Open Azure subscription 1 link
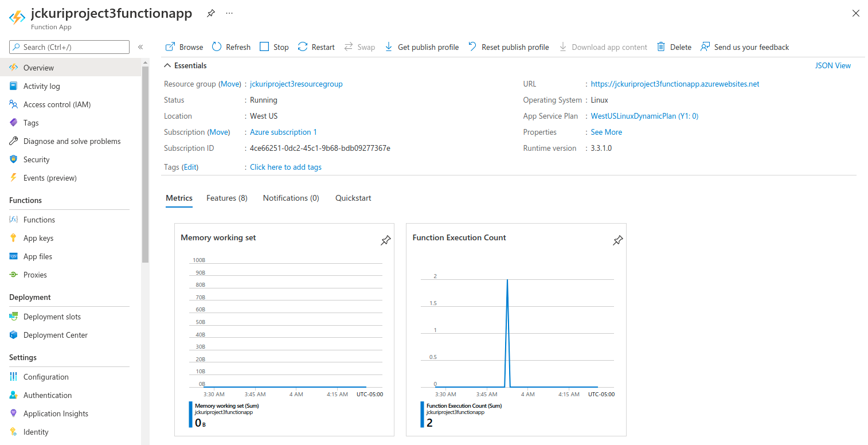868x445 pixels. point(283,132)
